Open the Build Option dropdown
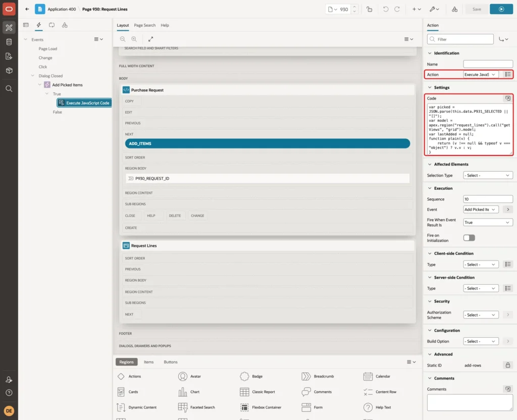Viewport: 517px width, 420px height. click(481, 341)
